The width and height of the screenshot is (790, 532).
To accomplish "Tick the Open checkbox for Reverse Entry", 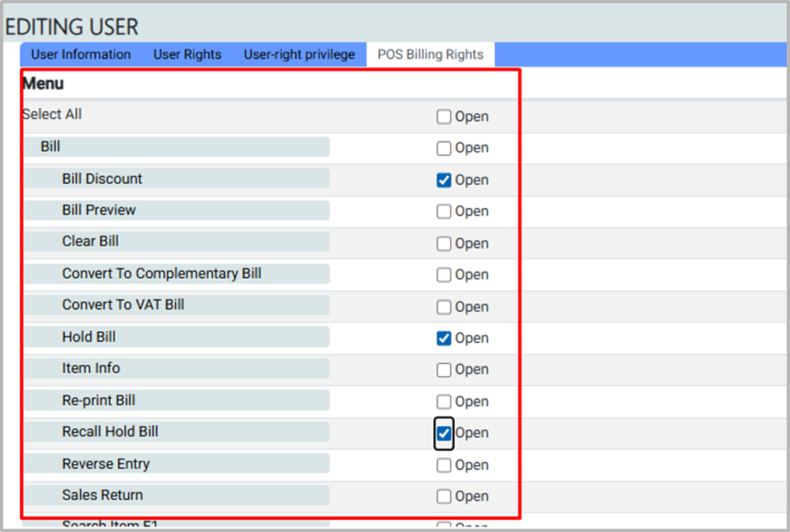I will [x=444, y=465].
